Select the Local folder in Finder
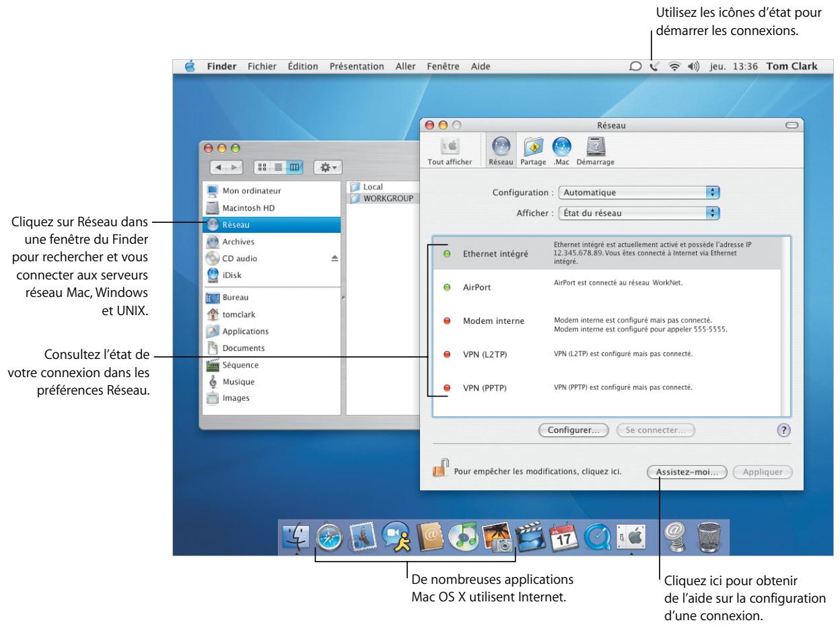Viewport: 840px width, 633px height. (x=381, y=186)
